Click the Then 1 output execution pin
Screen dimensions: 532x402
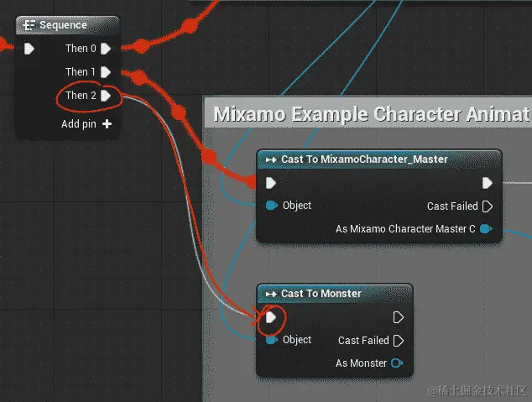(106, 72)
